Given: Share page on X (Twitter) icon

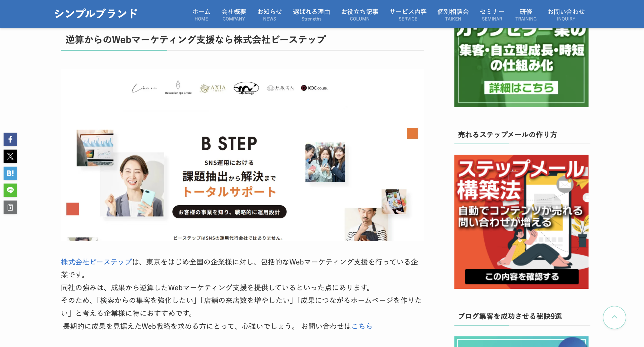Looking at the screenshot, I should coord(10,156).
